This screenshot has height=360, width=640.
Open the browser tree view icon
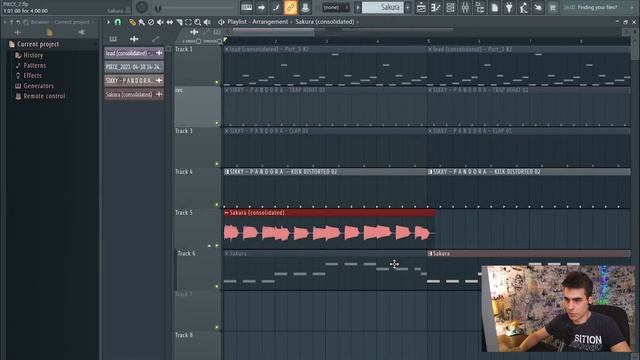pyautogui.click(x=480, y=7)
